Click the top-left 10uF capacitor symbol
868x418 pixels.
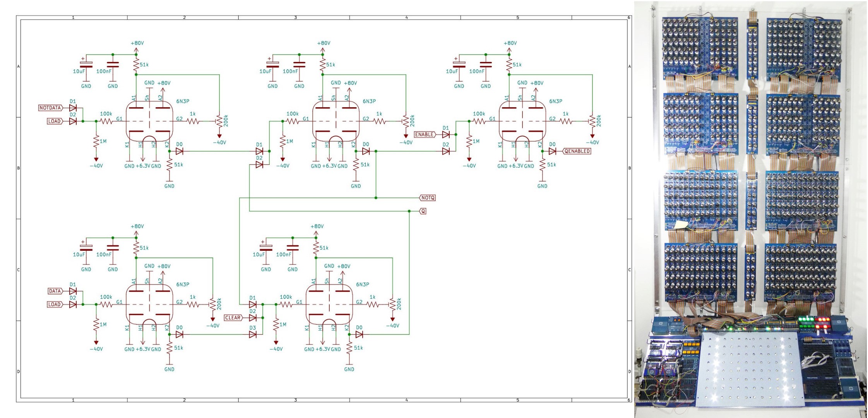(86, 64)
